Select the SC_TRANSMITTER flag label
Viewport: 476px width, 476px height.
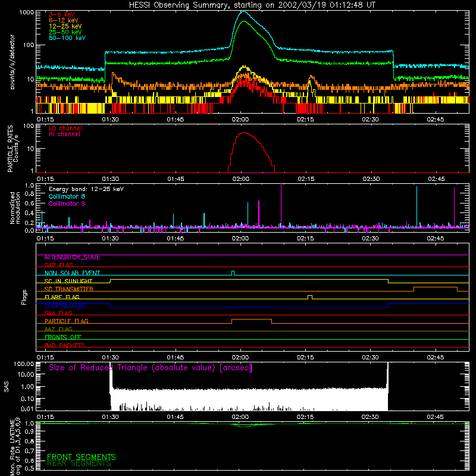click(69, 289)
